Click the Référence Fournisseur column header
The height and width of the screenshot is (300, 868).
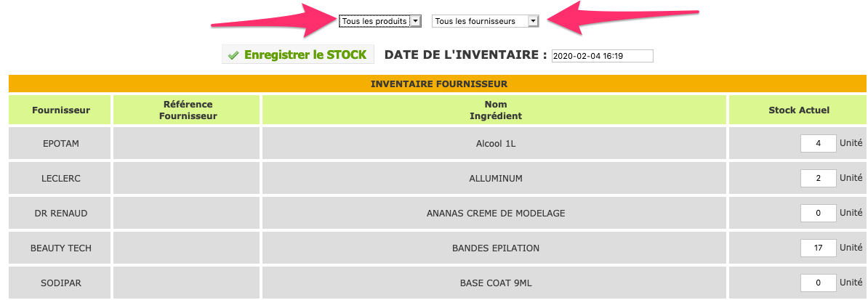(x=188, y=110)
